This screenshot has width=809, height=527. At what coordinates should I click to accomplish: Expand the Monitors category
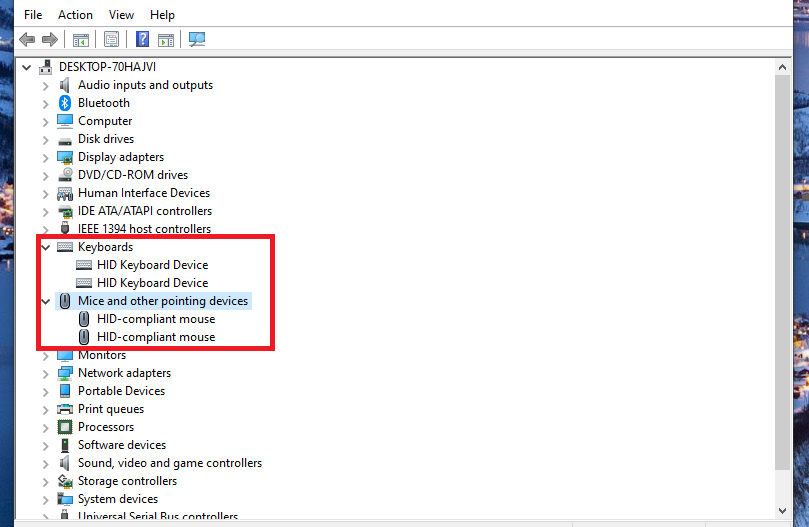(x=45, y=356)
